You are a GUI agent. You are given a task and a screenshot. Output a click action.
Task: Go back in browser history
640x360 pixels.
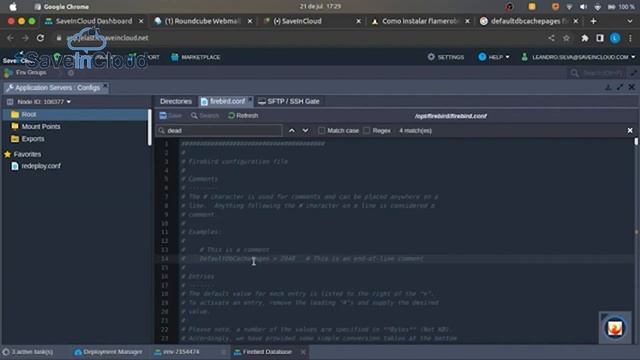point(10,38)
